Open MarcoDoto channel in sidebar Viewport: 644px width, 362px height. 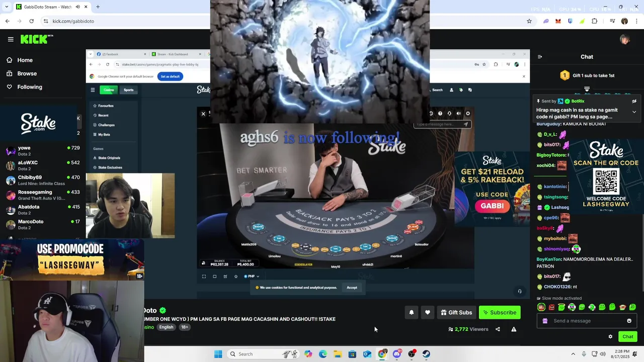[43, 224]
